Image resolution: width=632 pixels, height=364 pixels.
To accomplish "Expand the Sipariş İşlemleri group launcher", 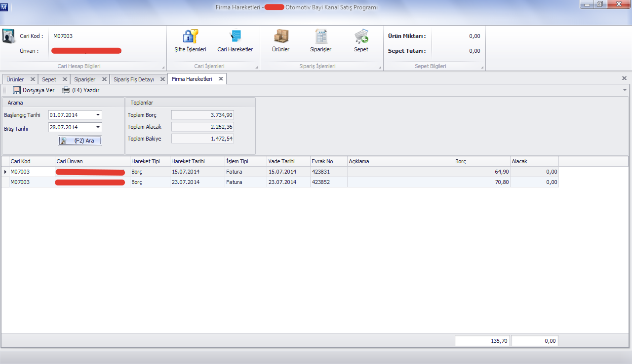I will (380, 67).
